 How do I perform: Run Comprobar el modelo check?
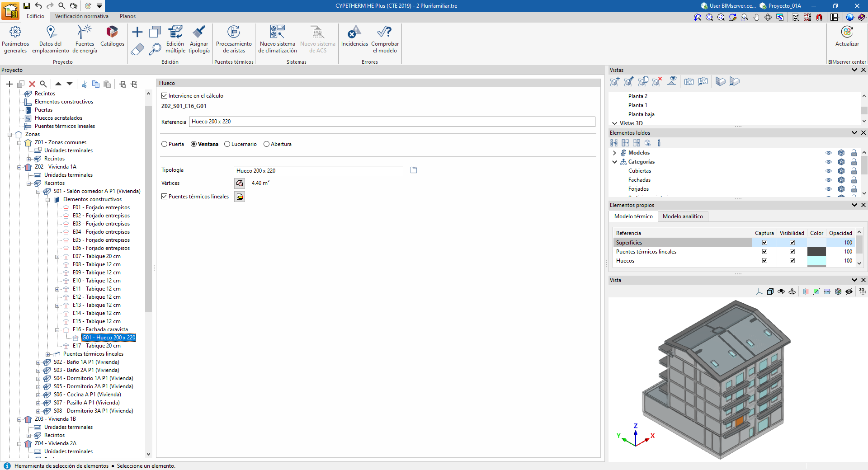pos(385,39)
